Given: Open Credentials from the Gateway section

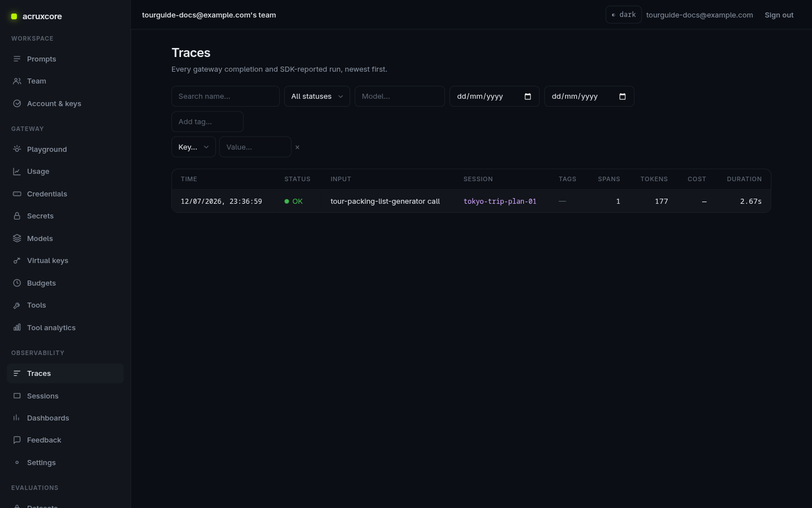Looking at the screenshot, I should (x=47, y=194).
